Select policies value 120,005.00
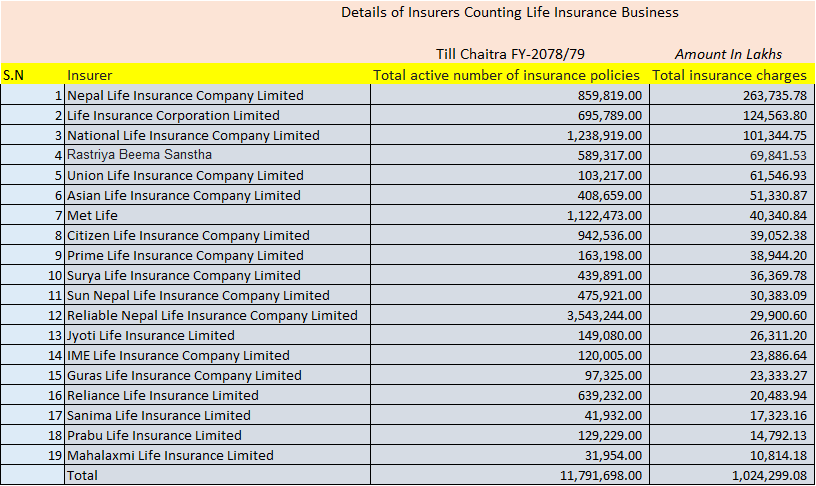 [x=610, y=355]
